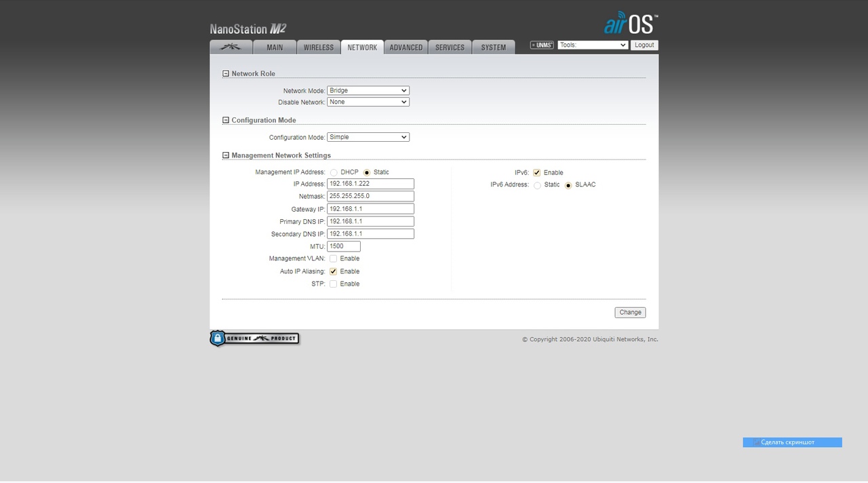Click the Genuine Product badge
The image size is (868, 483).
pyautogui.click(x=255, y=339)
